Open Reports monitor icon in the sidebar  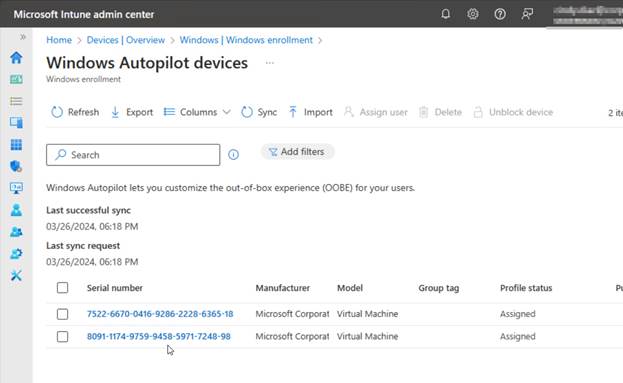[16, 188]
